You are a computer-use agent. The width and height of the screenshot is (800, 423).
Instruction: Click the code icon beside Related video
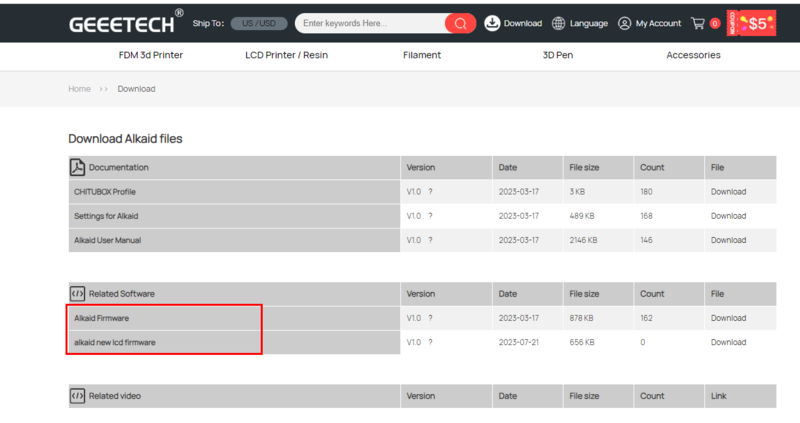click(x=78, y=395)
